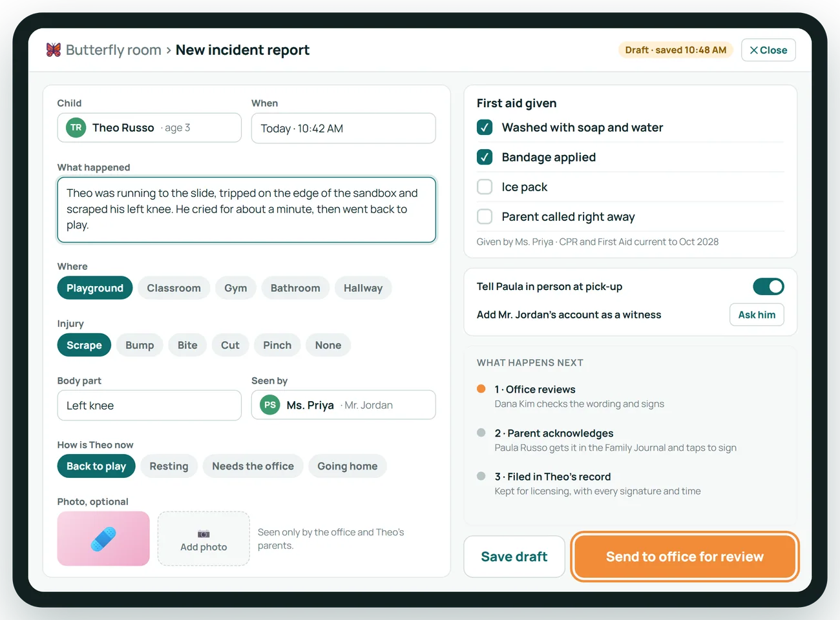Click the Save draft button
This screenshot has width=840, height=620.
tap(514, 557)
